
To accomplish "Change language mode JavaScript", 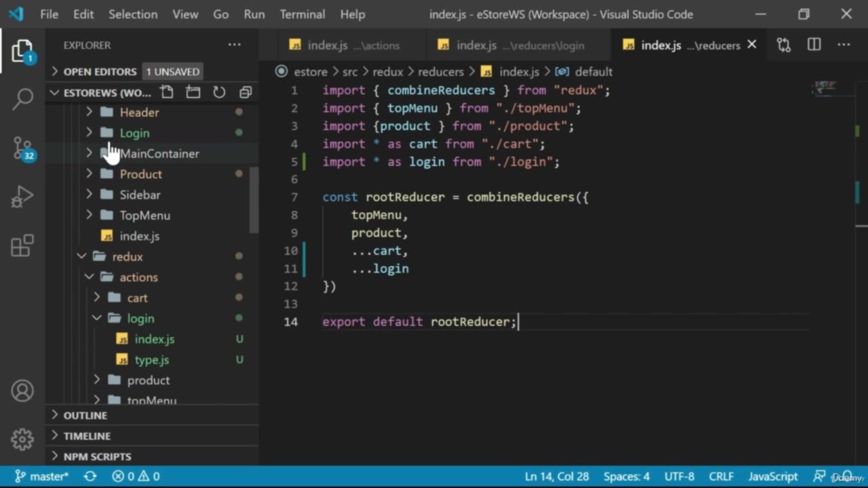I will pos(773,476).
